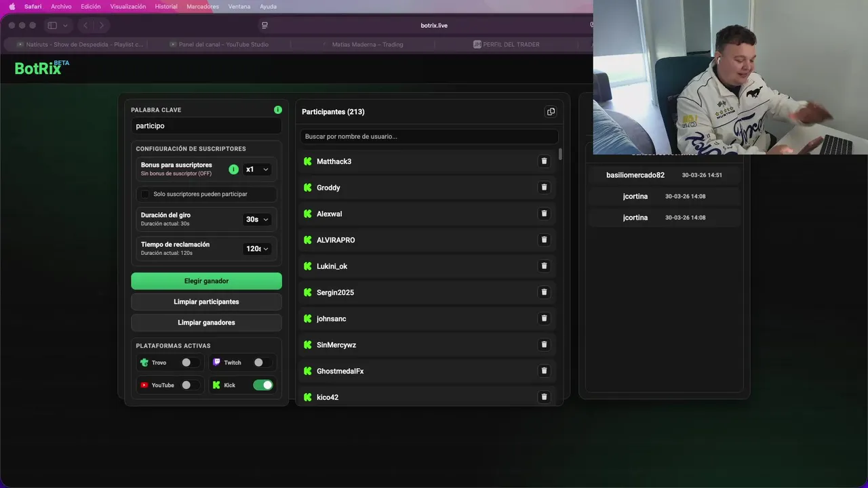Click Limpiar participantes button
The height and width of the screenshot is (488, 868).
[x=206, y=302]
